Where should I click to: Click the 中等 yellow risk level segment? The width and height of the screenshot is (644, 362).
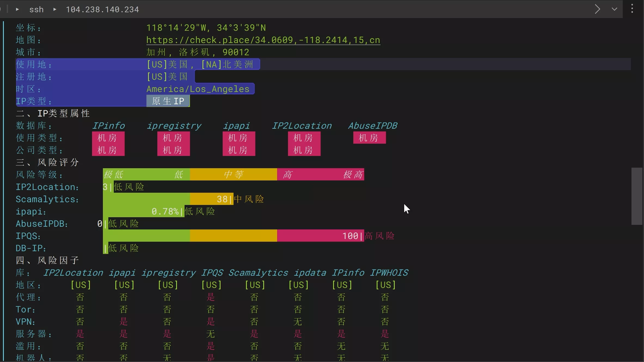click(x=233, y=174)
